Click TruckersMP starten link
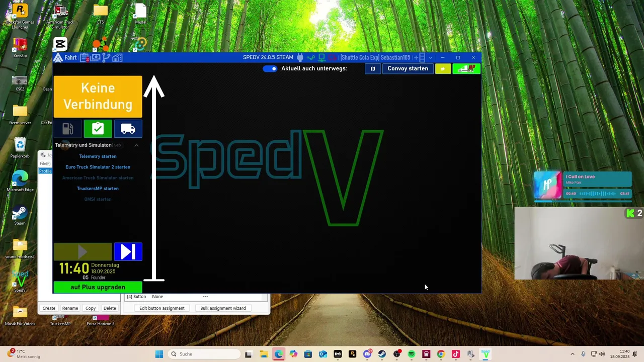This screenshot has height=362, width=644. 98,189
